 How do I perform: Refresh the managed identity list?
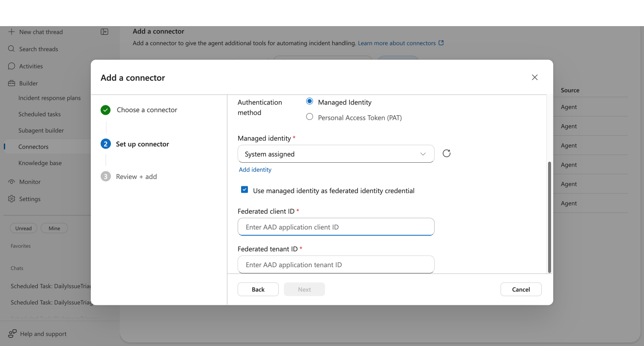(x=447, y=154)
